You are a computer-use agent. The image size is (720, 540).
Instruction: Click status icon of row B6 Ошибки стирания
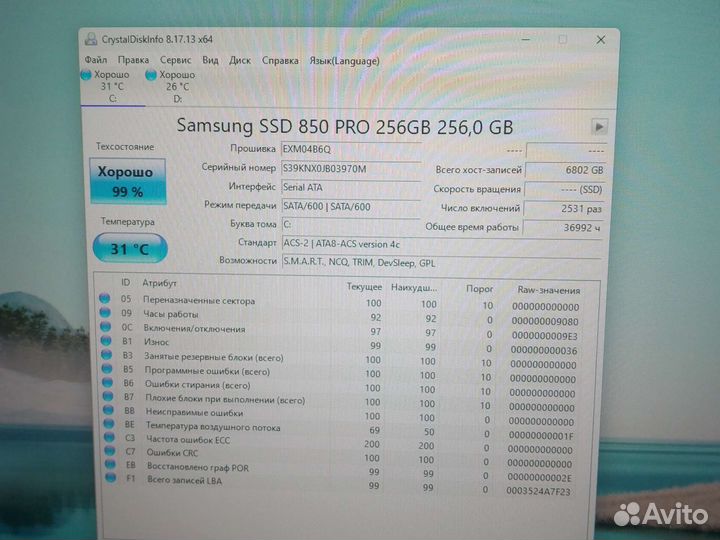point(107,382)
